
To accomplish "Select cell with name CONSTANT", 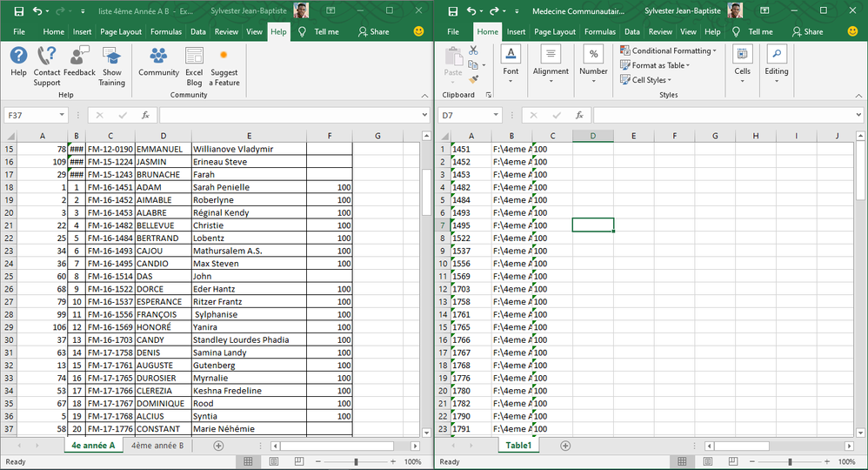I will coord(164,428).
